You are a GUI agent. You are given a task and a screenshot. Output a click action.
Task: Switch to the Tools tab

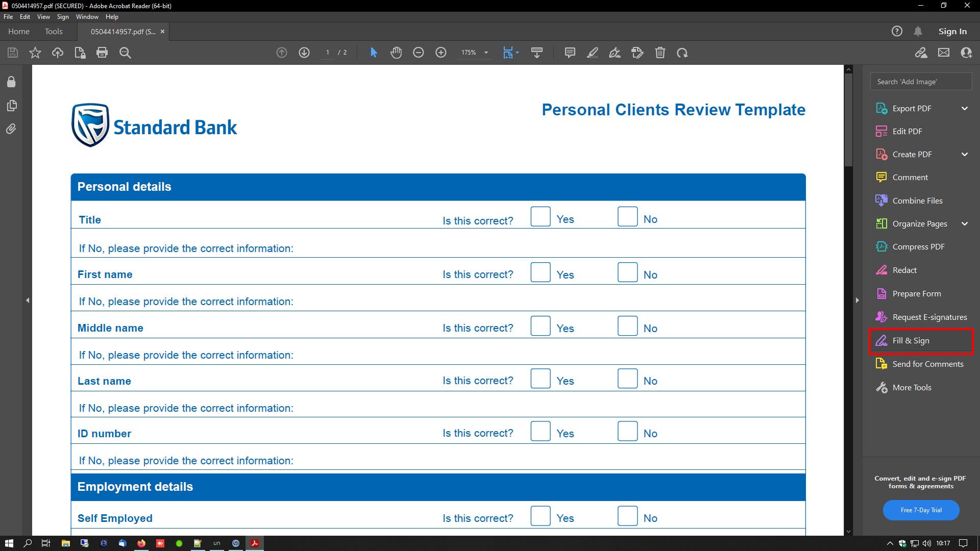click(54, 31)
